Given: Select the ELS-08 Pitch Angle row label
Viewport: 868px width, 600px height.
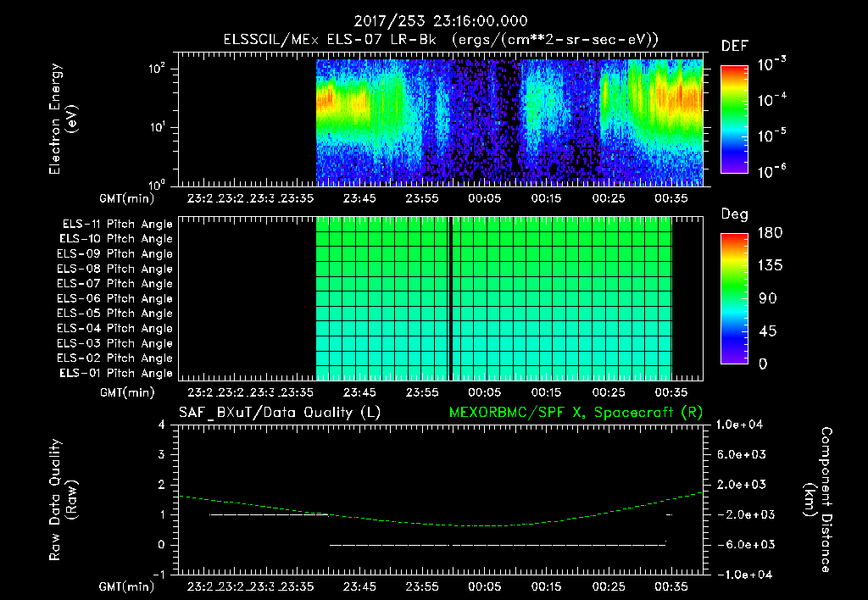Looking at the screenshot, I should click(x=115, y=269).
